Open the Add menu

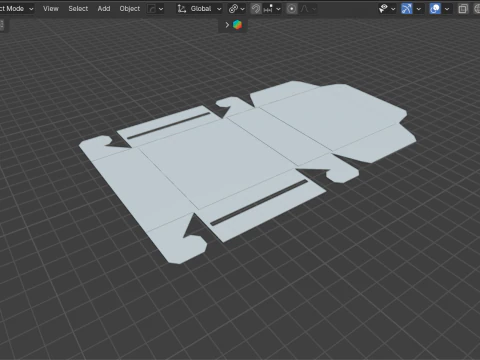click(104, 9)
